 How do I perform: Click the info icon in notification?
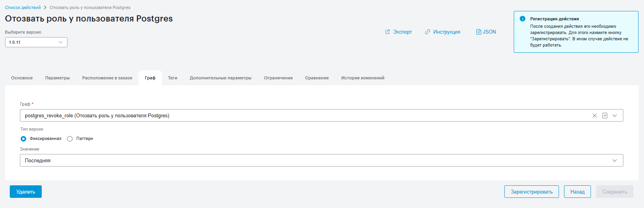(x=522, y=19)
